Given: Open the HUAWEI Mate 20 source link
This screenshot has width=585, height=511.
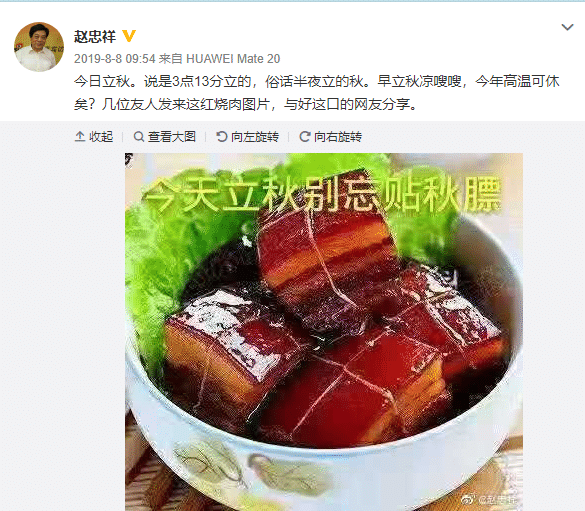Looking at the screenshot, I should tap(233, 59).
